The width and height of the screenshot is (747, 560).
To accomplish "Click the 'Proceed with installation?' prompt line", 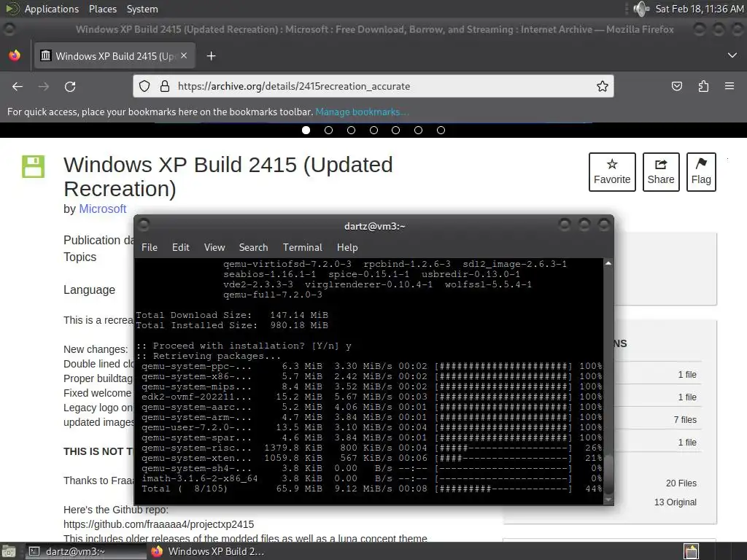I will [x=244, y=346].
